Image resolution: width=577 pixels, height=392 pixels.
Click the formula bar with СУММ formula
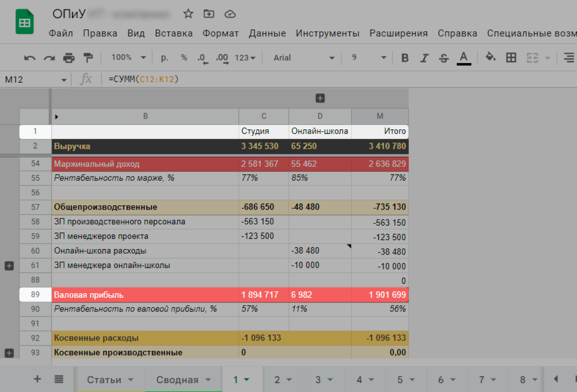point(297,79)
